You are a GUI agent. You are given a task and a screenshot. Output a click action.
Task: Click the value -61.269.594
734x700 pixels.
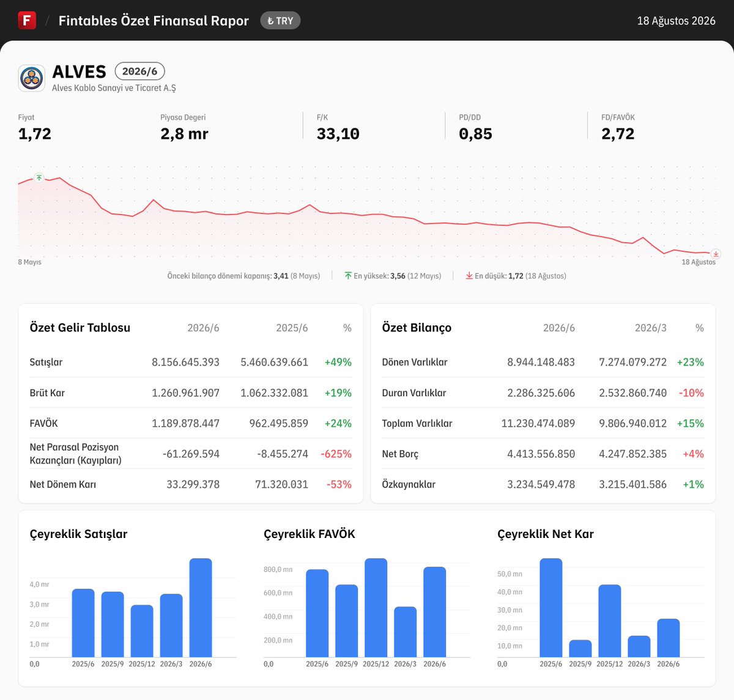point(191,454)
